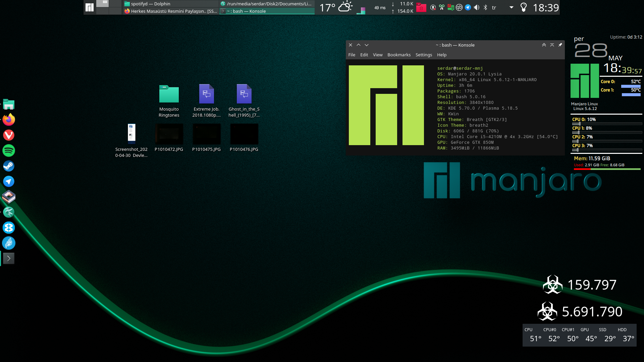The height and width of the screenshot is (362, 644).
Task: Click the lightbulb icon near the clock
Action: coord(524,7)
